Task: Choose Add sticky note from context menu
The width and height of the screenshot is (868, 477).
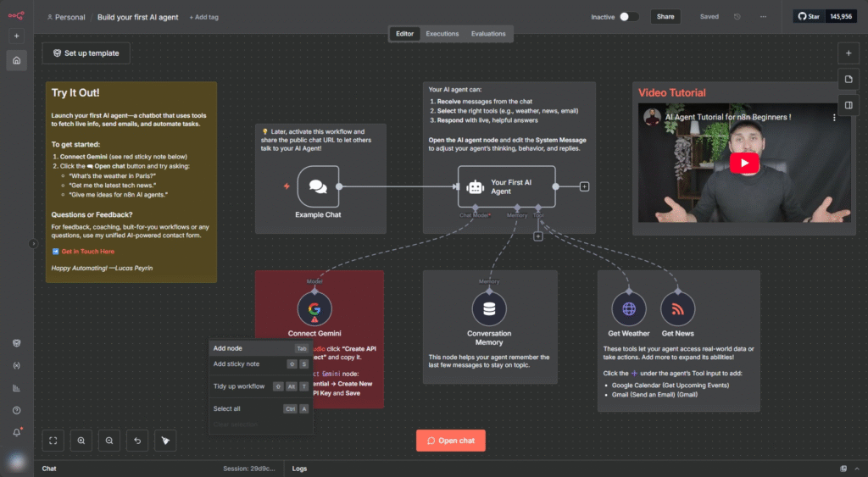Action: pos(236,363)
